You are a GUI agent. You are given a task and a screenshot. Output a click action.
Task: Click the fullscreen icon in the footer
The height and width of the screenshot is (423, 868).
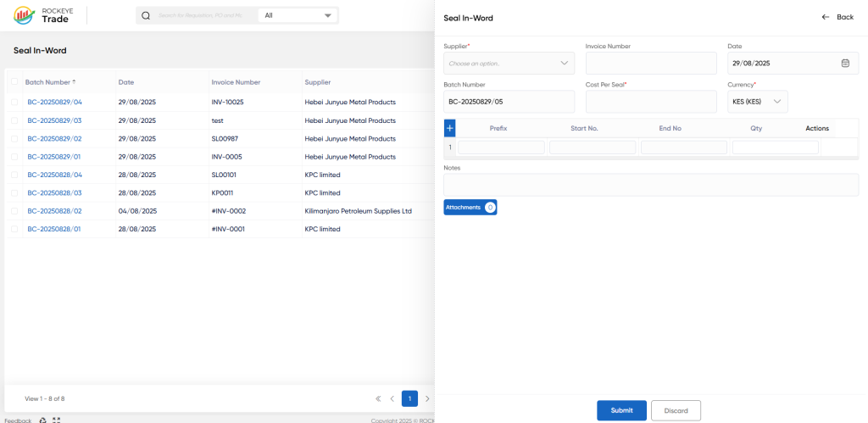56,420
